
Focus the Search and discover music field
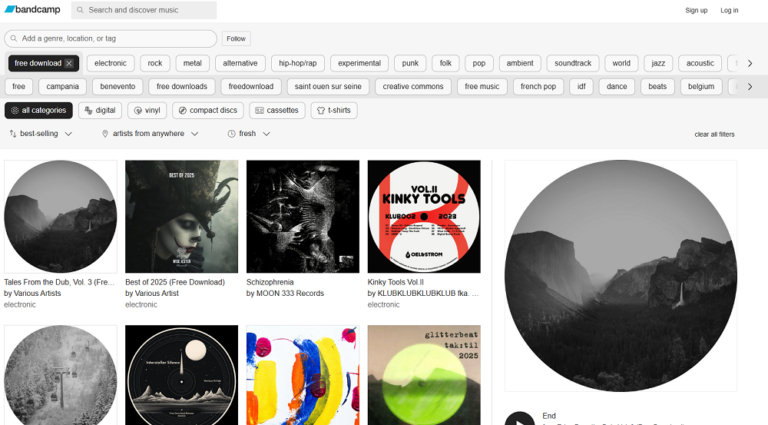pyautogui.click(x=144, y=10)
